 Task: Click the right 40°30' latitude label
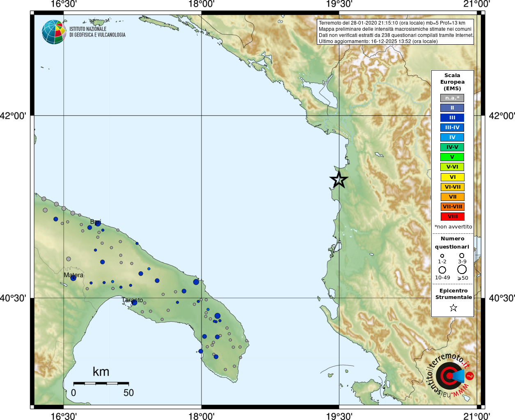tap(502, 298)
